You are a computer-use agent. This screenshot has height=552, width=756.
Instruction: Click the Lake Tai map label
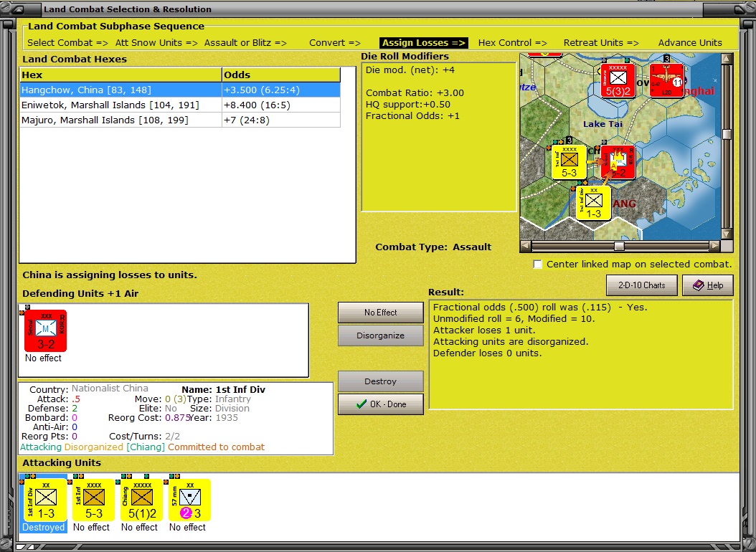[603, 124]
